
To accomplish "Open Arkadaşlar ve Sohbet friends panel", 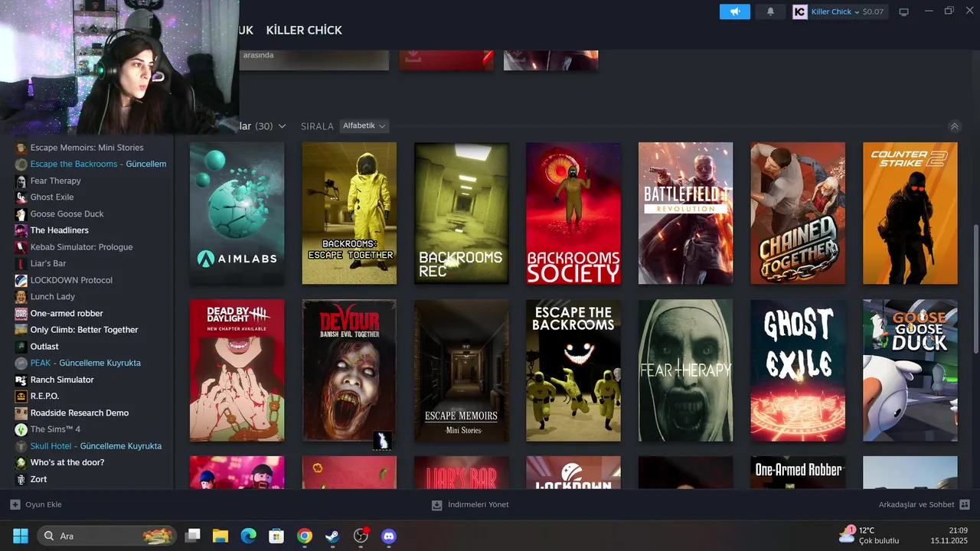I will click(924, 505).
